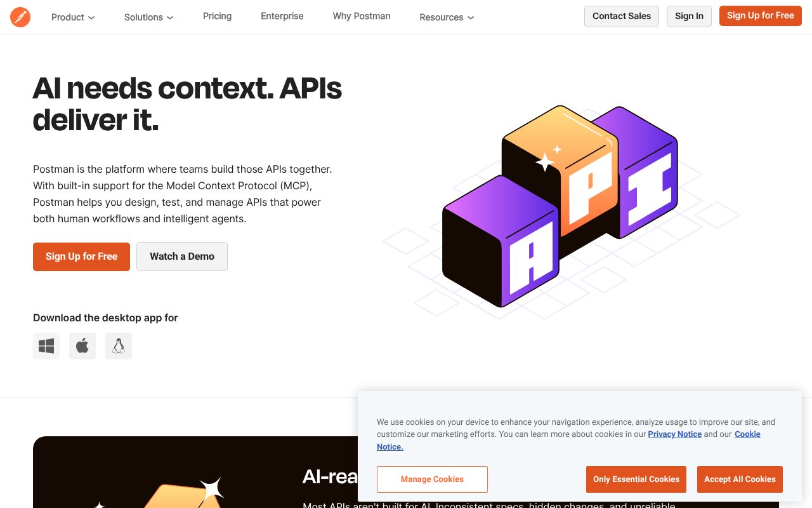Expand the Product dropdown menu

(73, 17)
